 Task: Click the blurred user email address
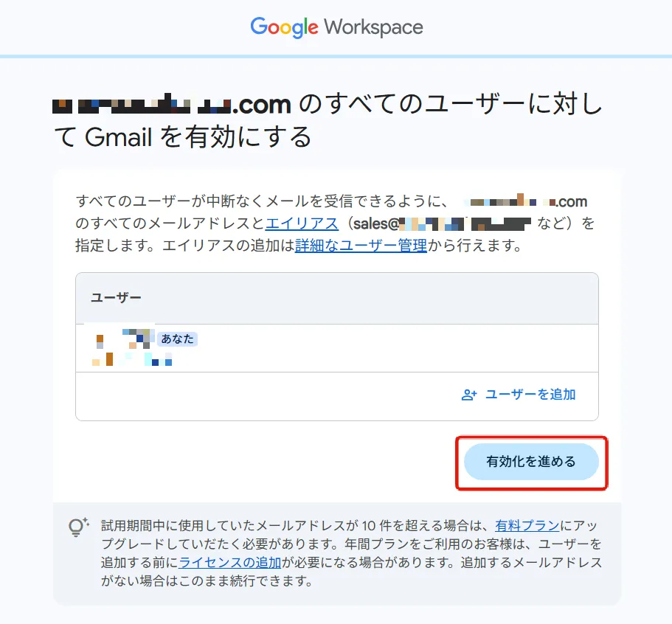click(132, 359)
